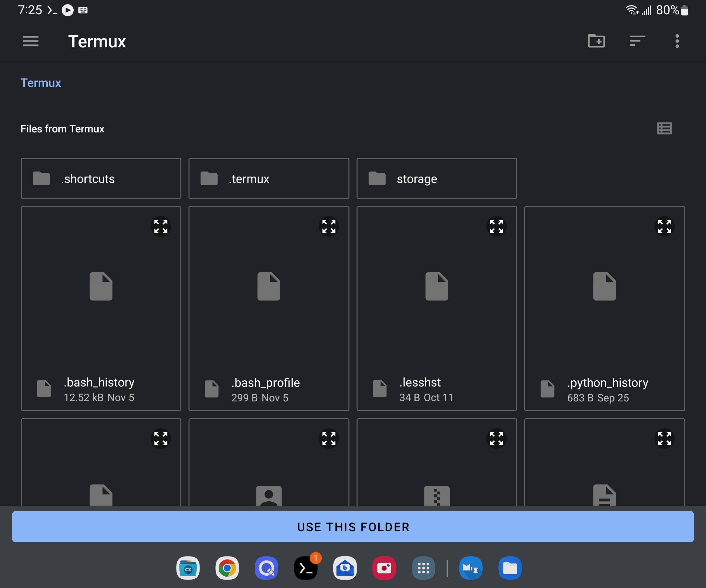Click the .lesshst large file thumbnail
This screenshot has height=588, width=706.
coord(436,286)
